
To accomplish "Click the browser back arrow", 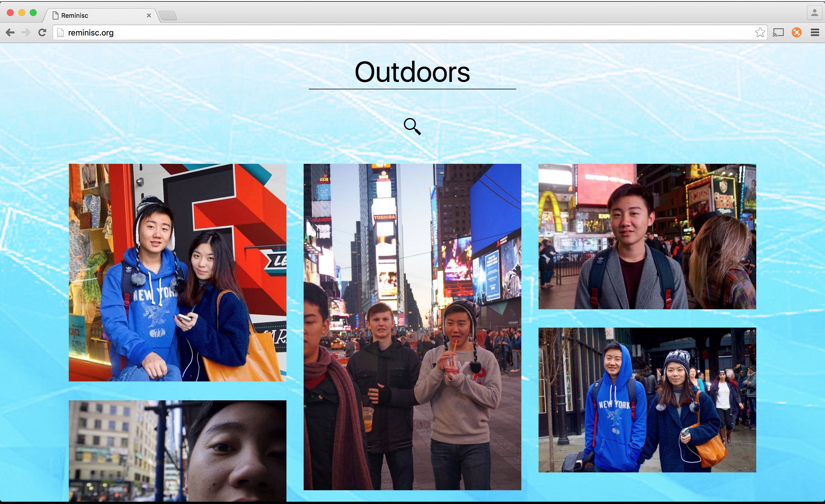I will coord(10,32).
